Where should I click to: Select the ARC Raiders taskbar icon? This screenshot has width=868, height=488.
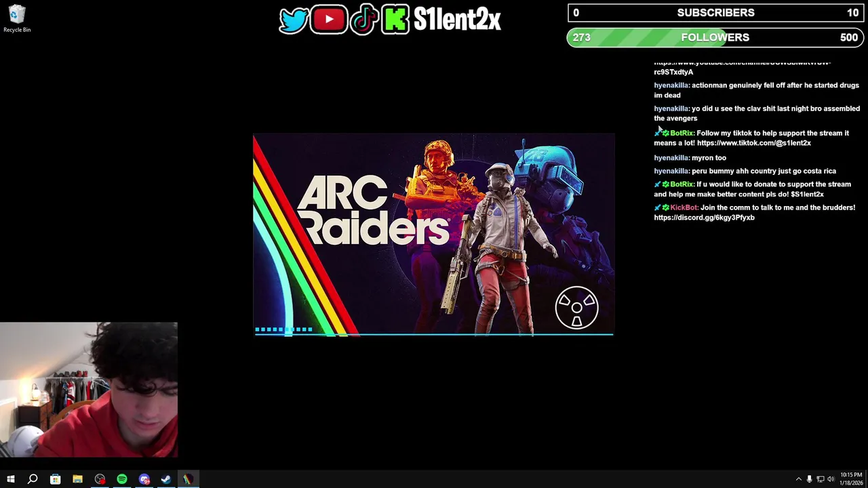tap(187, 479)
